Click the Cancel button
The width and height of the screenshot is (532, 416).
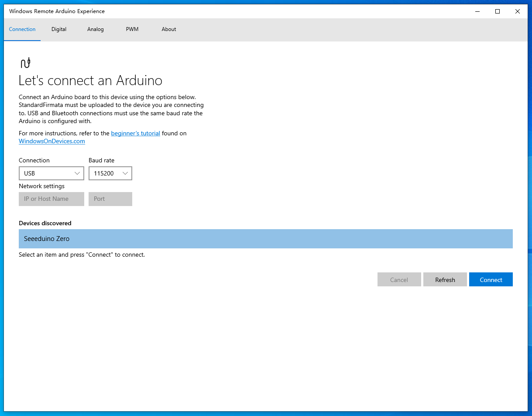click(x=399, y=279)
